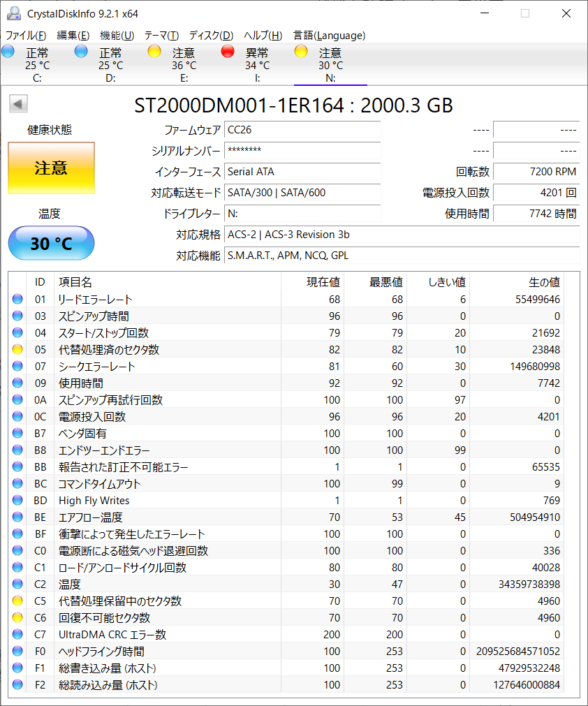This screenshot has height=706, width=588.
Task: Open the ファイル(F) menu
Action: click(26, 36)
